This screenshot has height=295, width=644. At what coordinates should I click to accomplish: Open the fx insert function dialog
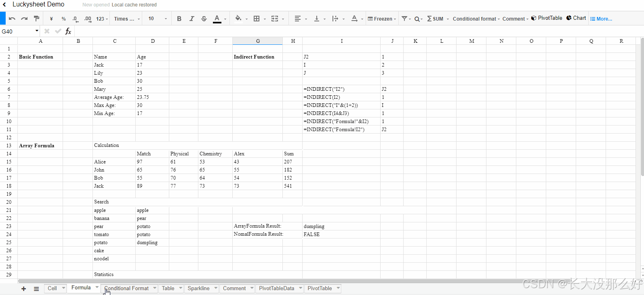tap(68, 31)
